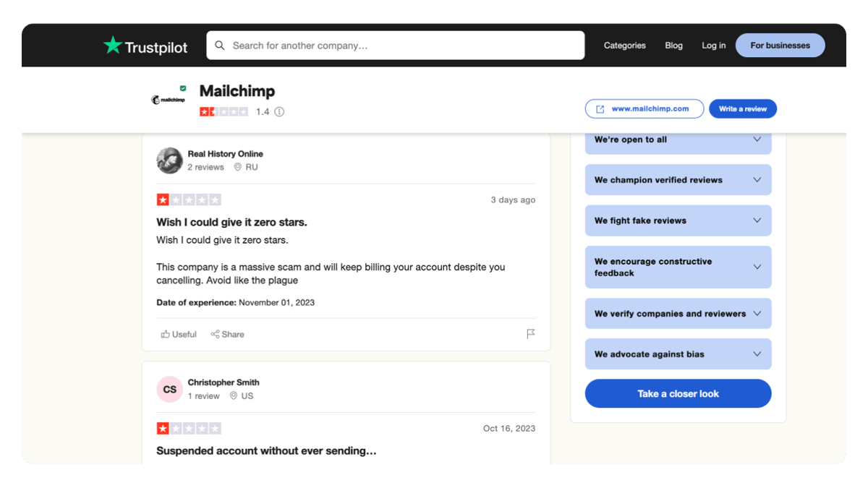The height and width of the screenshot is (488, 868).
Task: Expand We champion verified reviews
Action: (678, 180)
